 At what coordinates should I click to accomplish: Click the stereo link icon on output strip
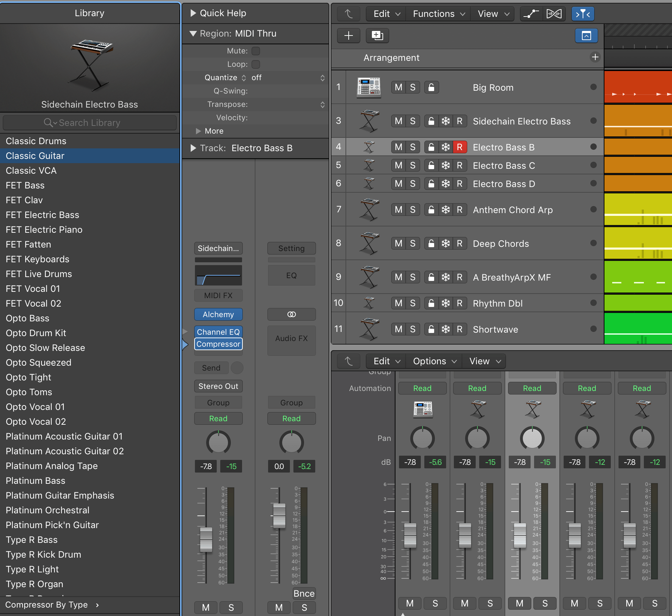tap(291, 314)
